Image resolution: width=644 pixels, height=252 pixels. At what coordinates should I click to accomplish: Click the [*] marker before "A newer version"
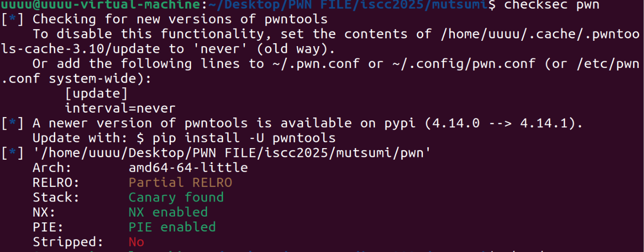12,123
